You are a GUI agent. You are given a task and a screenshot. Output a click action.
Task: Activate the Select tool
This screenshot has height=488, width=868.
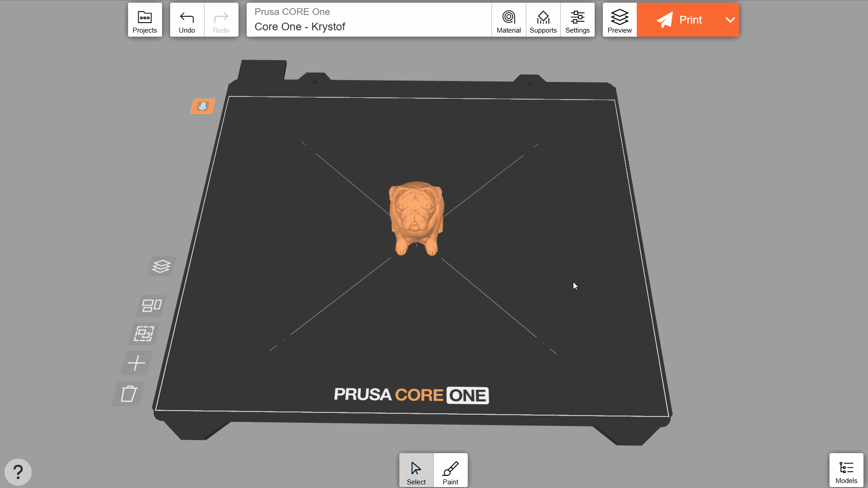click(416, 471)
